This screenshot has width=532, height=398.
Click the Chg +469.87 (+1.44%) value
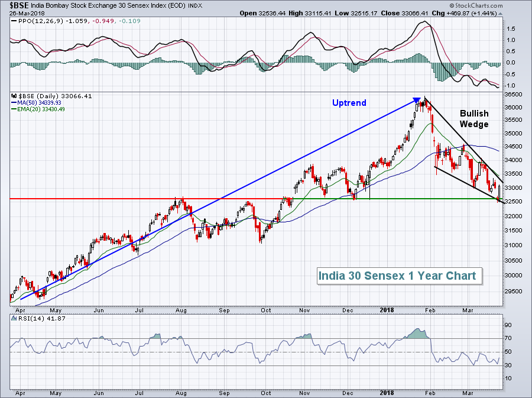click(464, 13)
